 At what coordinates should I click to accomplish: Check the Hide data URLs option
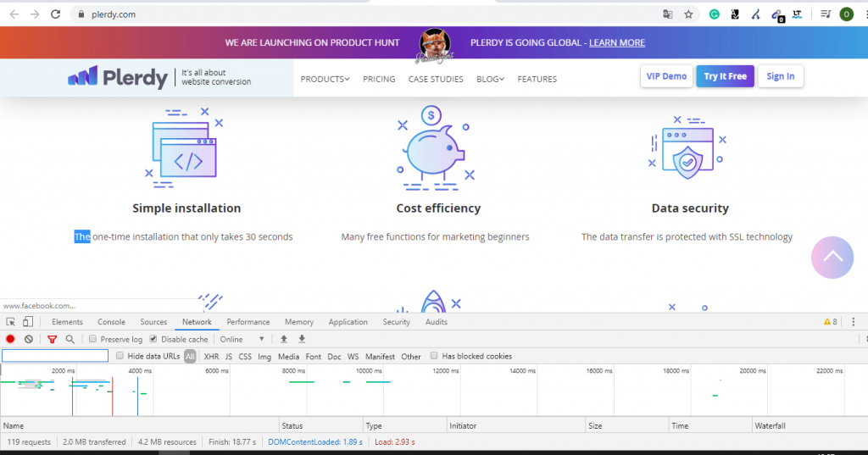(120, 356)
